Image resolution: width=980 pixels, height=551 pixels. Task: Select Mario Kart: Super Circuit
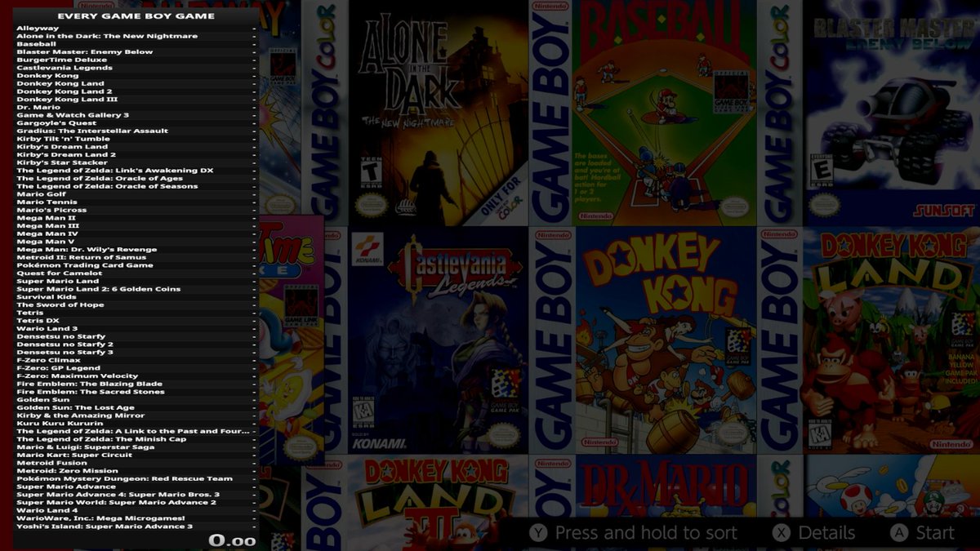[136, 455]
